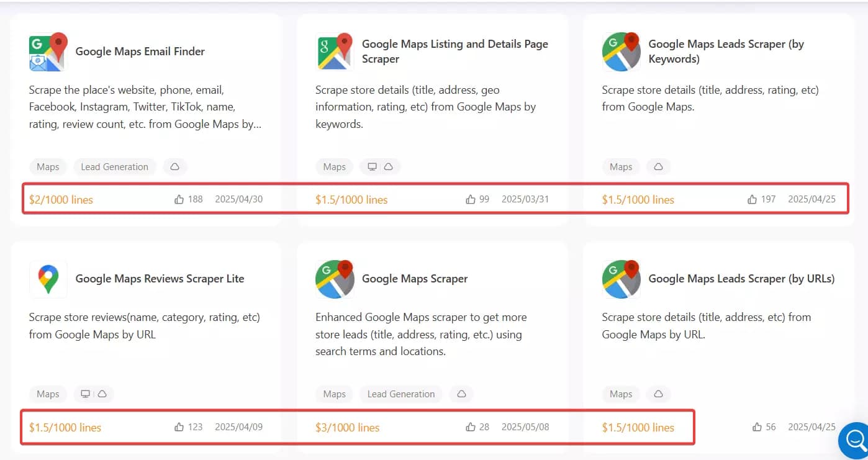Click the Google Maps Email Finder app icon
This screenshot has height=460, width=868.
(x=48, y=52)
